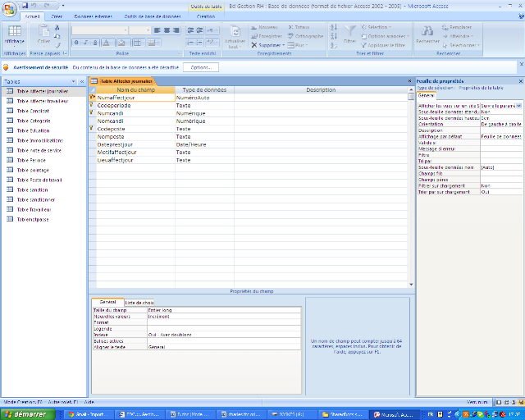Click the Office button logo
The image size is (525, 420).
(10, 7)
